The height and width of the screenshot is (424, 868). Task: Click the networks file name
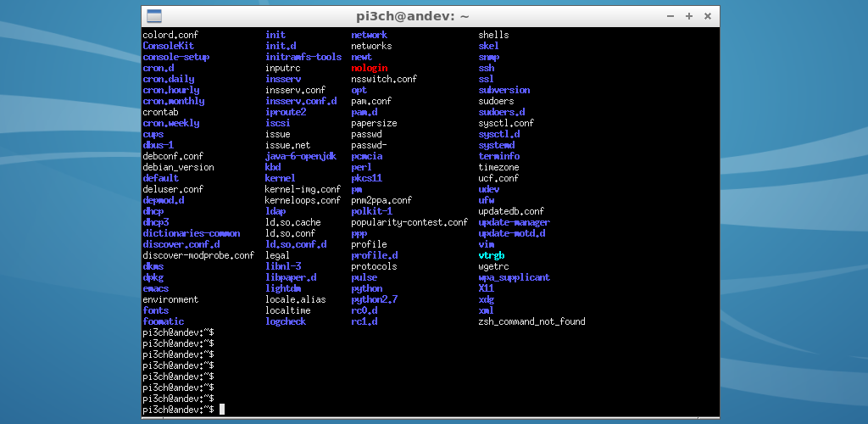pyautogui.click(x=371, y=46)
